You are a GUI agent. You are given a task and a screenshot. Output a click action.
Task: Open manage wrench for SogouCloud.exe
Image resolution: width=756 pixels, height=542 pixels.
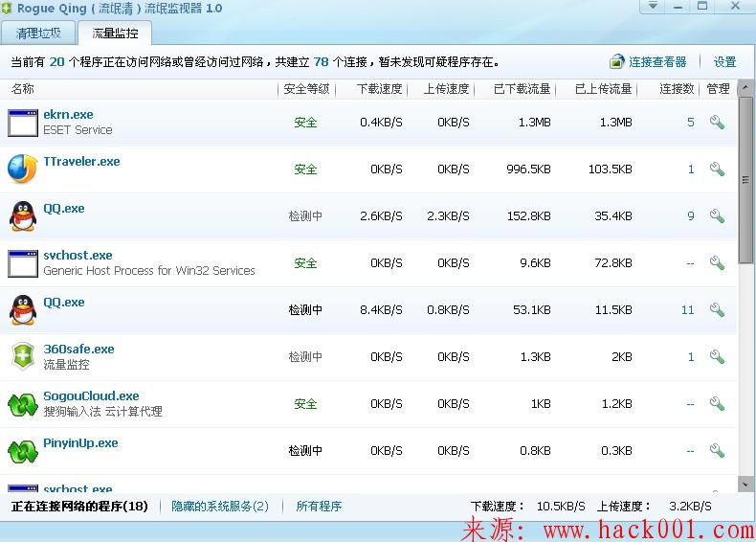[717, 403]
